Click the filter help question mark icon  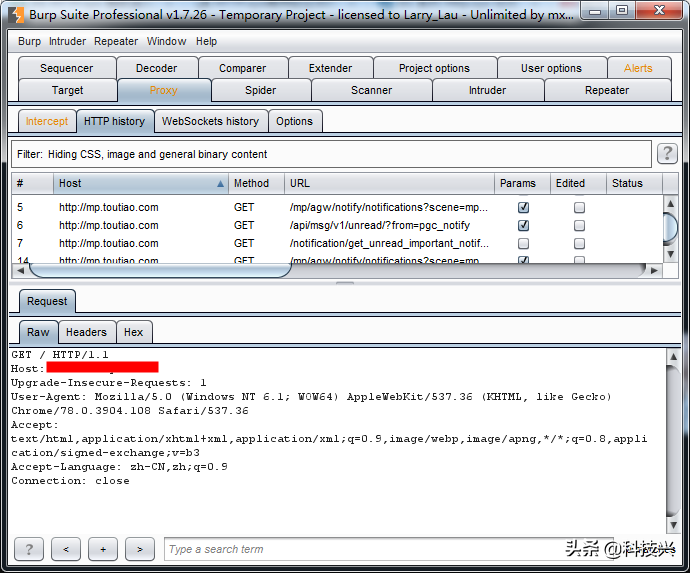(667, 154)
